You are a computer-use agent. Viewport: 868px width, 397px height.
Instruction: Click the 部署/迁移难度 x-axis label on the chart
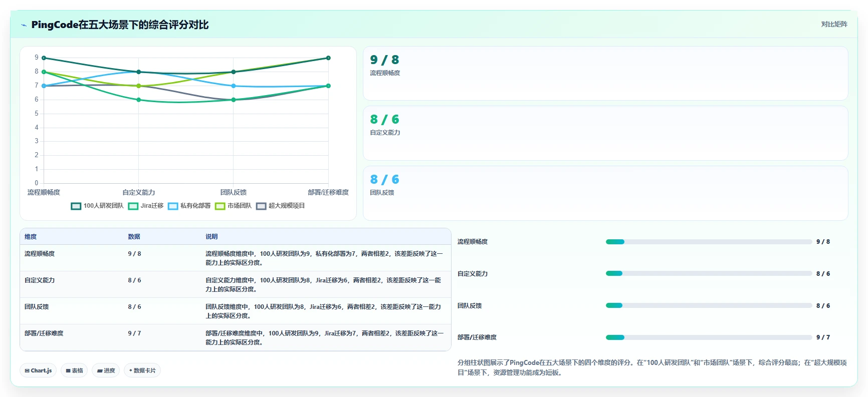(x=328, y=192)
